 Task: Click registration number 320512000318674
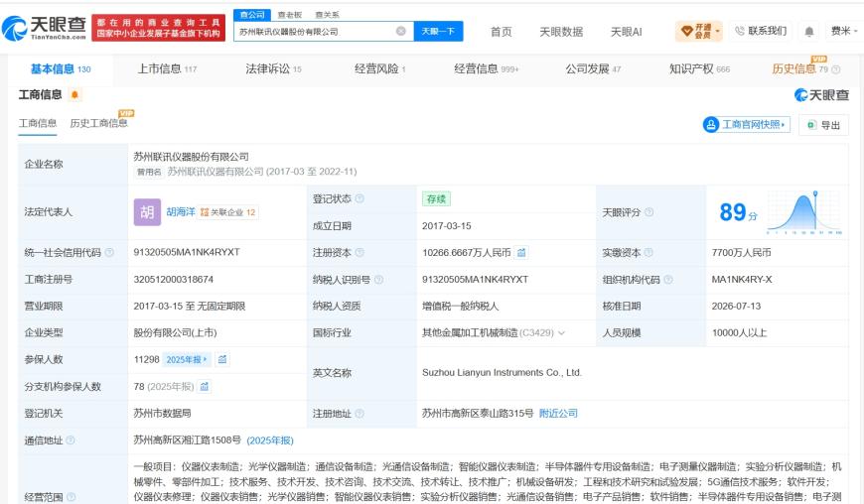173,279
